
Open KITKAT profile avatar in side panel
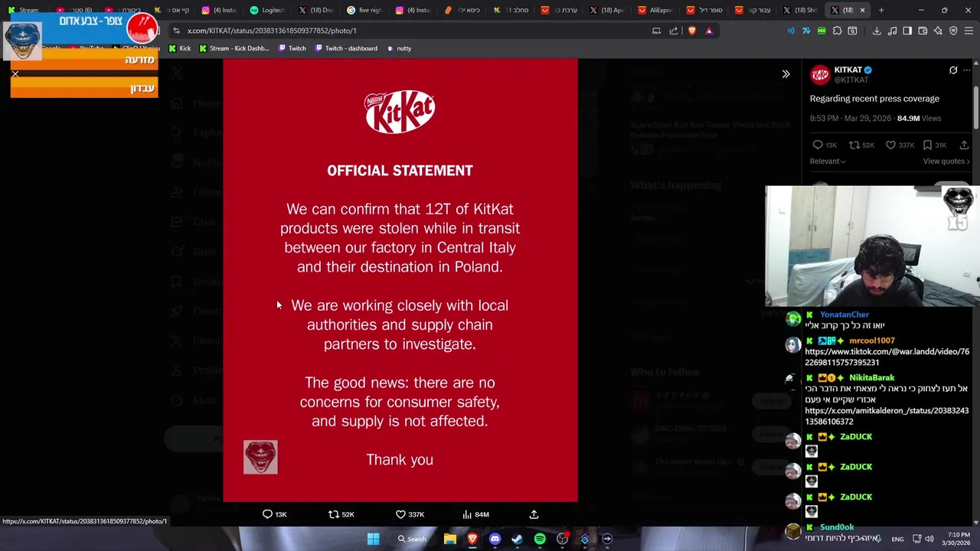coord(820,74)
